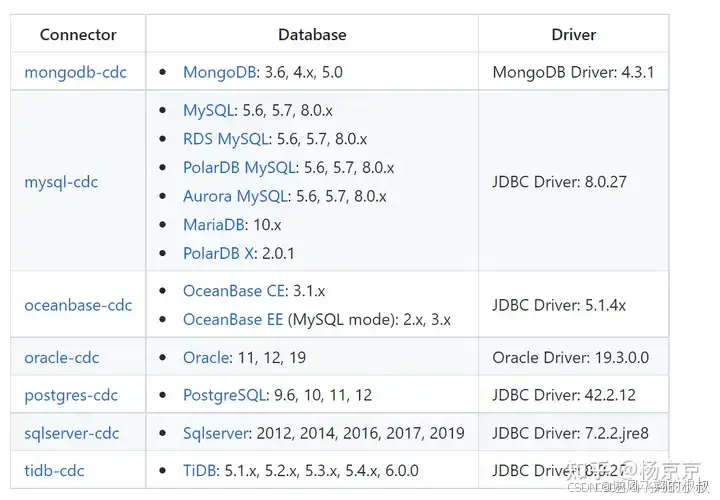Select MongoDB versions 3.6, 4.x, 5.0
This screenshot has height=500, width=720.
coord(304,73)
